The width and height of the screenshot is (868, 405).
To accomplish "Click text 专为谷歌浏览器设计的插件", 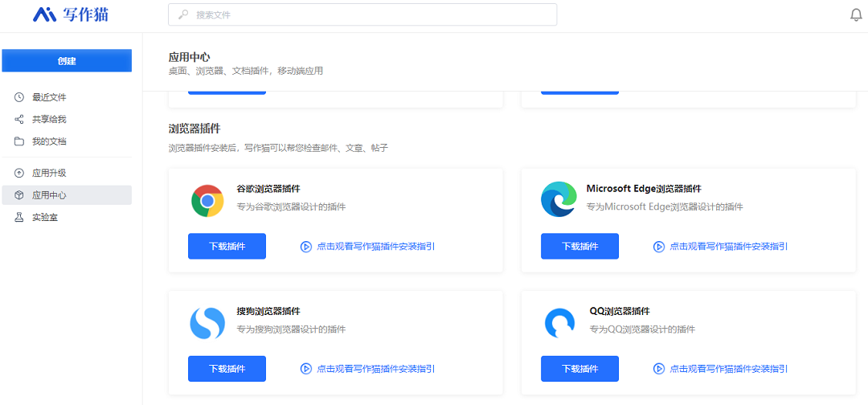I will (291, 207).
